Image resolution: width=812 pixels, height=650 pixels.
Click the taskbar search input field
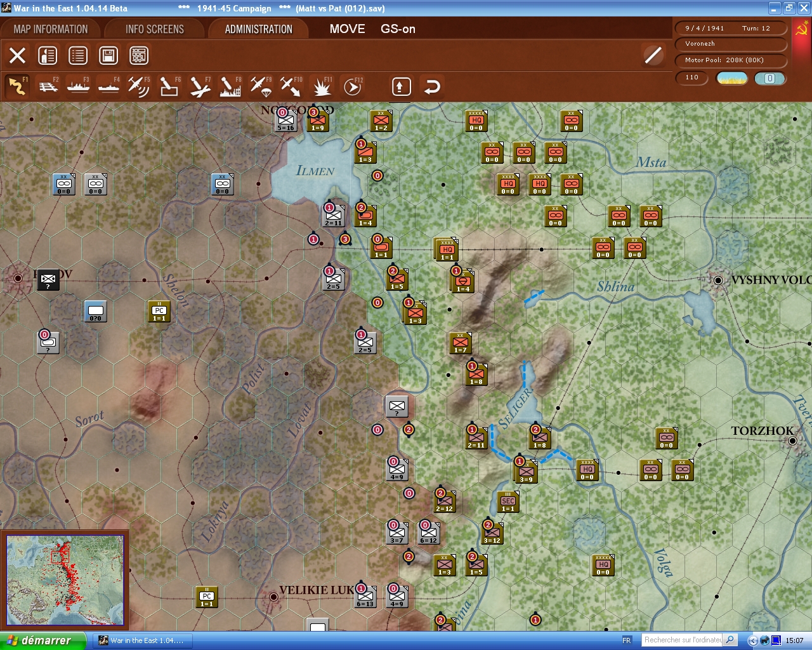(x=683, y=640)
